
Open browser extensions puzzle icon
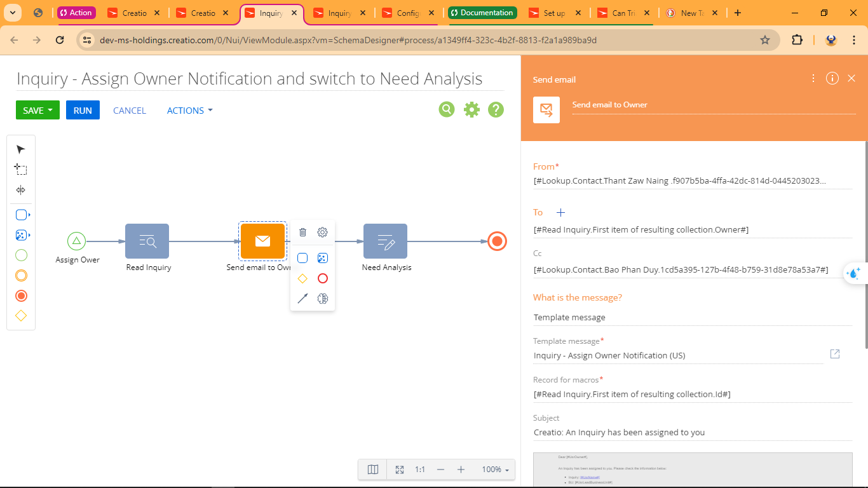click(x=797, y=40)
